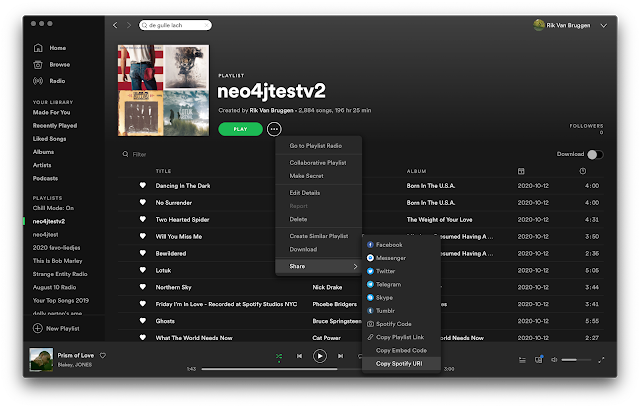Click the playlist cover art collage

pos(163,91)
